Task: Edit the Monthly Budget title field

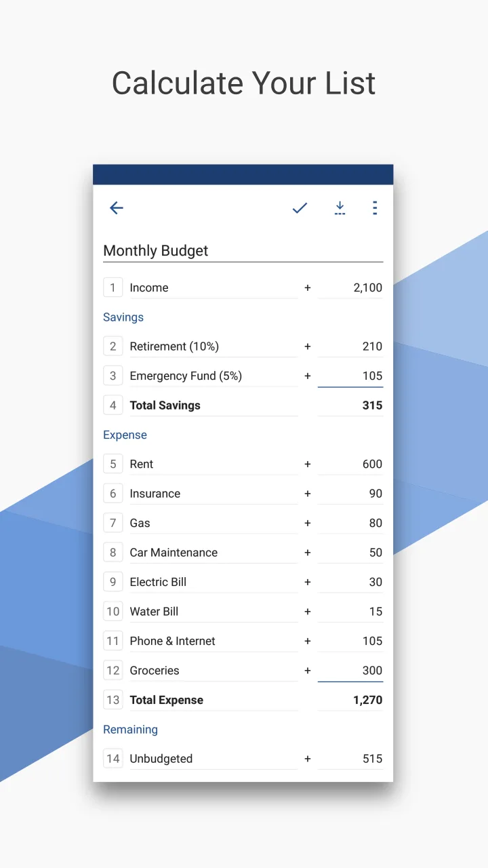Action: [243, 251]
